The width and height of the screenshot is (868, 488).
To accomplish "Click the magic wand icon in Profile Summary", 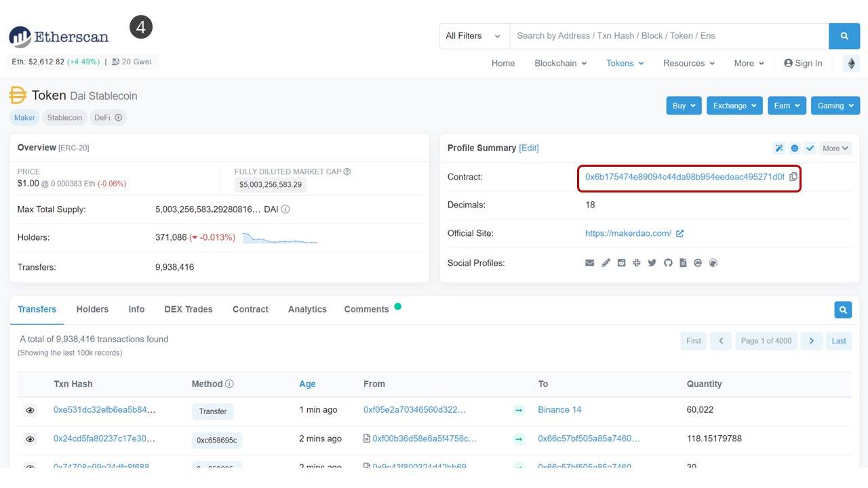I will pyautogui.click(x=779, y=148).
